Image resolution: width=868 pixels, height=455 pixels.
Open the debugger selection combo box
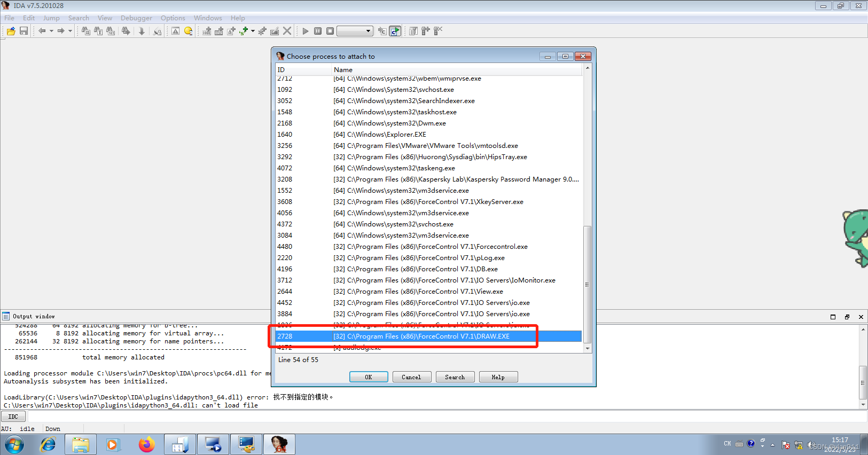click(x=355, y=31)
